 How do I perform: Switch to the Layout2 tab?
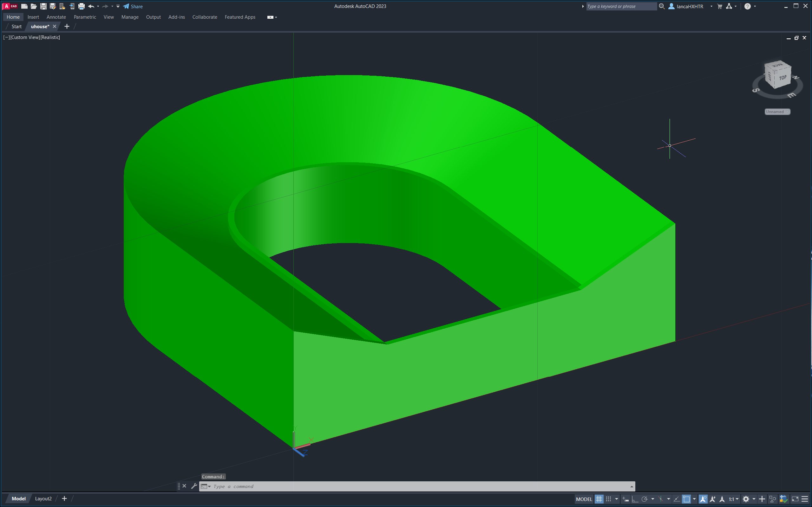pyautogui.click(x=43, y=499)
